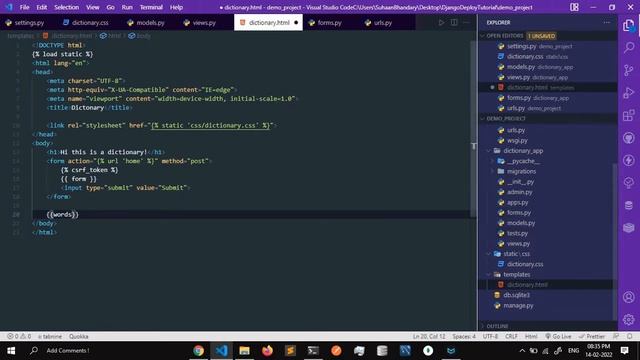Launch Google Chrome from the taskbar
Screen dimensions: 640x360
click(198, 351)
